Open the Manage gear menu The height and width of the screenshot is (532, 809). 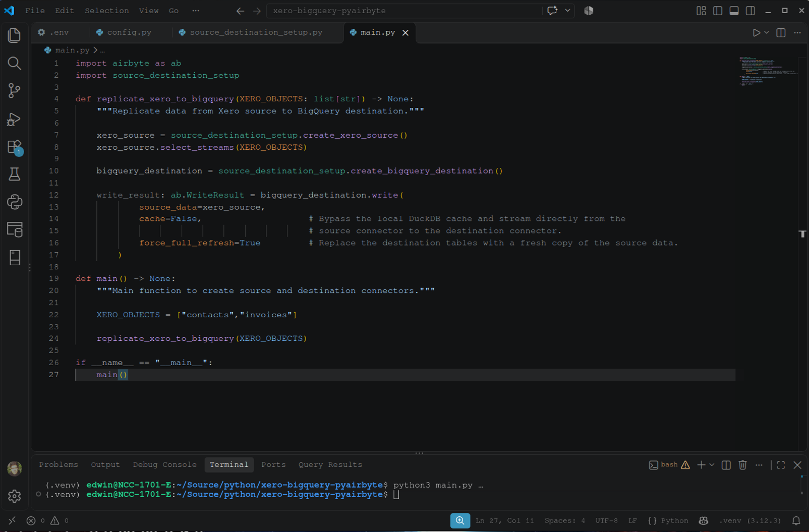click(15, 496)
